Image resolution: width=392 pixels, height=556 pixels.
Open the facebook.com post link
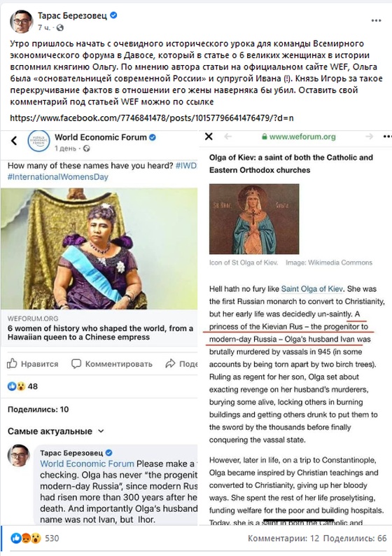pyautogui.click(x=152, y=118)
